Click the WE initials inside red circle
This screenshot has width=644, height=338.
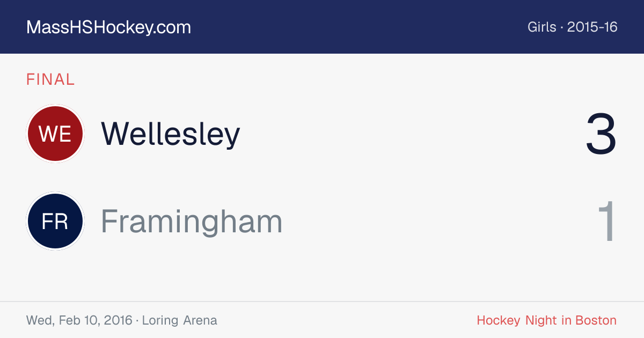click(x=55, y=134)
